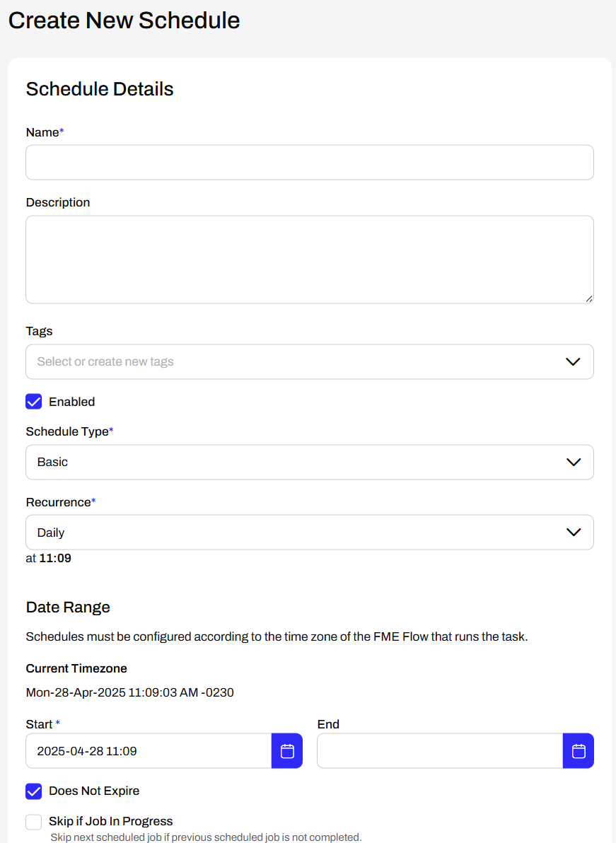The image size is (616, 843).
Task: Click the Start date text field
Action: click(x=149, y=750)
